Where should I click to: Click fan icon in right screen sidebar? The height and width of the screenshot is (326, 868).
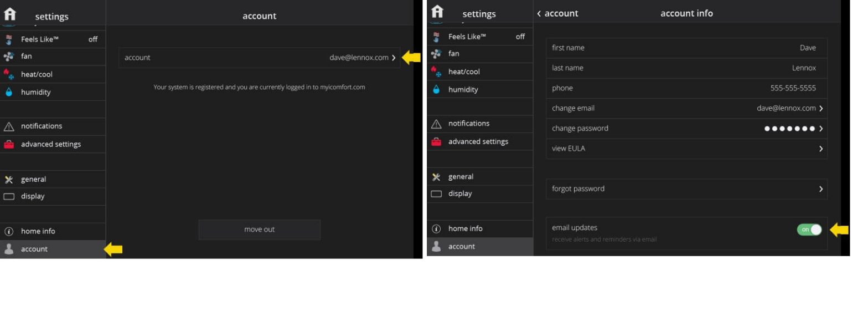(x=436, y=54)
